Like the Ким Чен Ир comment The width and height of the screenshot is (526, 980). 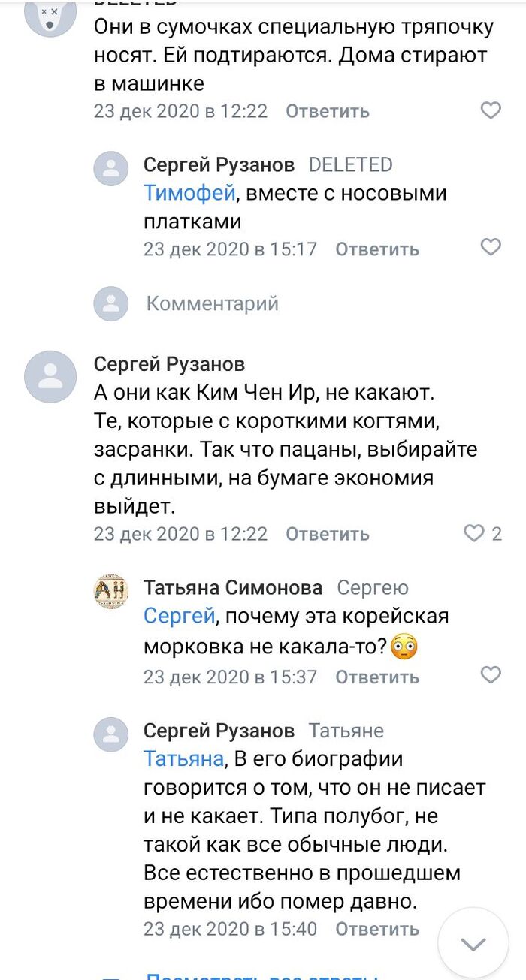pyautogui.click(x=475, y=533)
